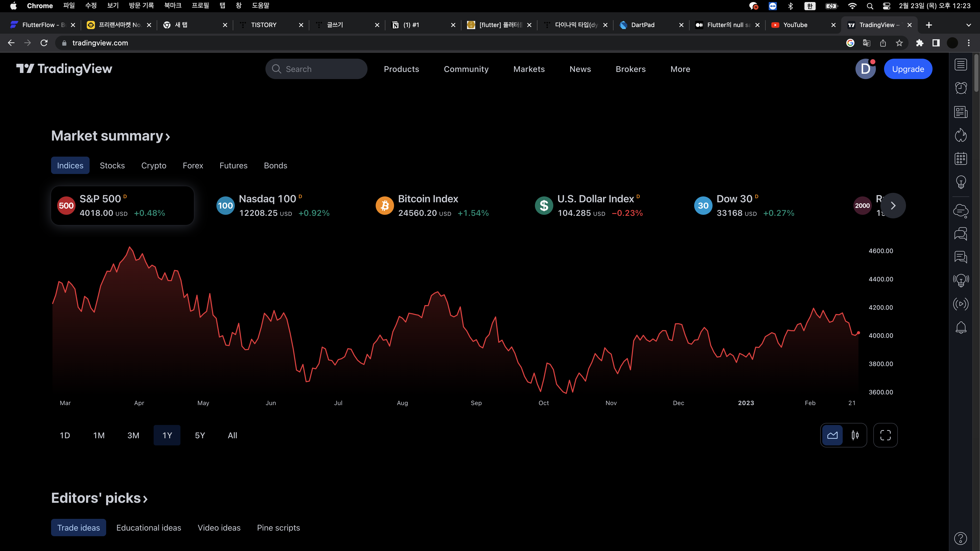Open the help question mark icon
980x551 pixels.
960,538
